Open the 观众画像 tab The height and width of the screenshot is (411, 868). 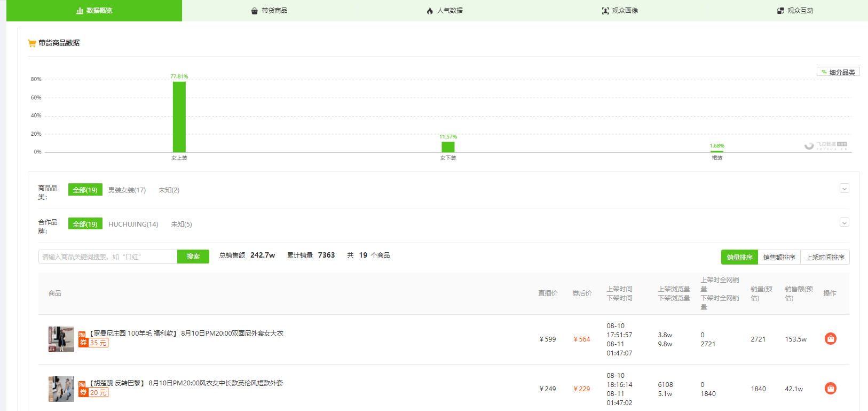620,11
